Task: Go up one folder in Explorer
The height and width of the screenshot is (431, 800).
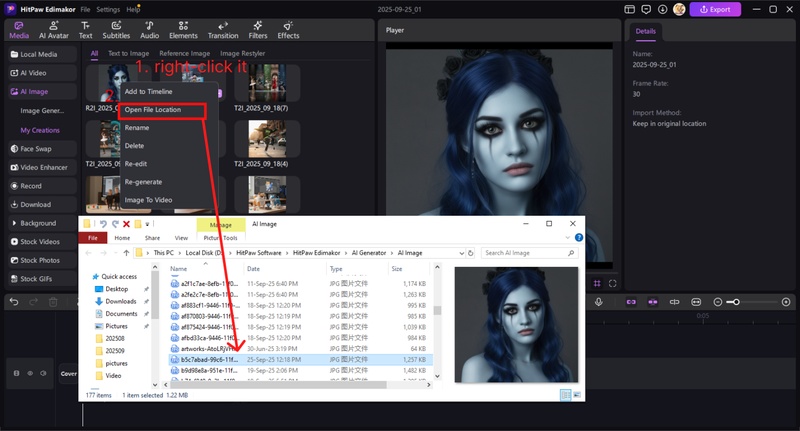Action: [126, 253]
